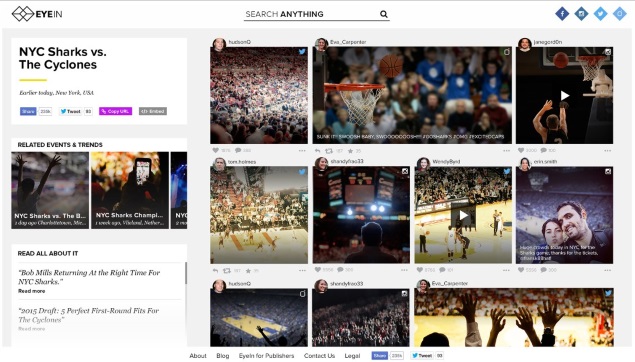Viewport: 635px width, 362px height.
Task: Open more options dots under erin.smith's selfie
Action: tap(607, 270)
